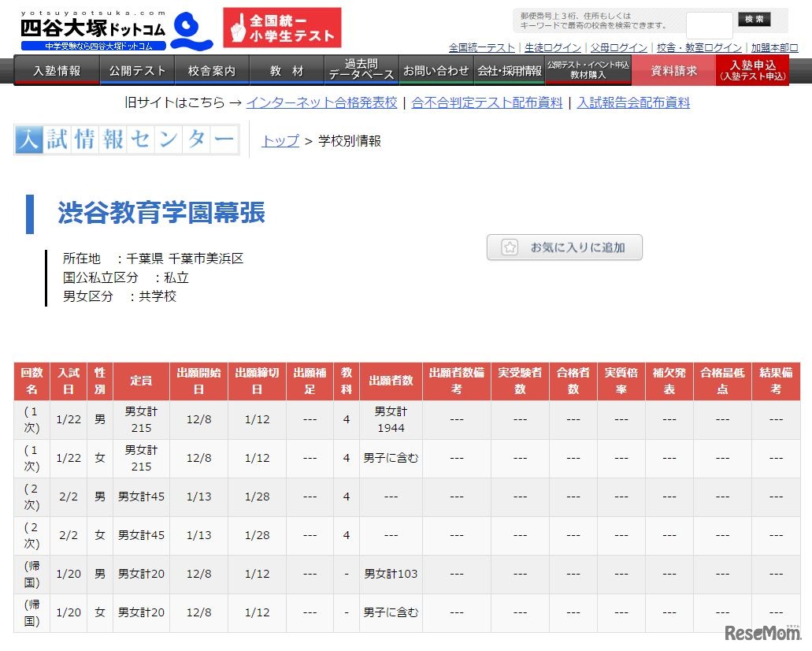The width and height of the screenshot is (812, 651).
Task: Open 入試報告会配布資料 link
Action: (x=633, y=102)
